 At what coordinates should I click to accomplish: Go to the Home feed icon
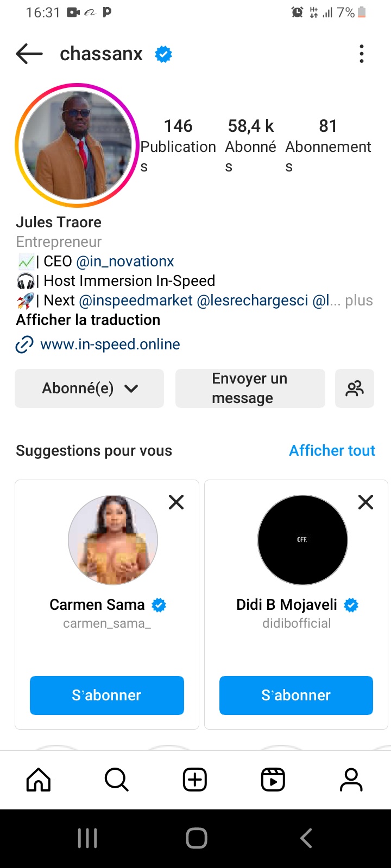coord(39,780)
